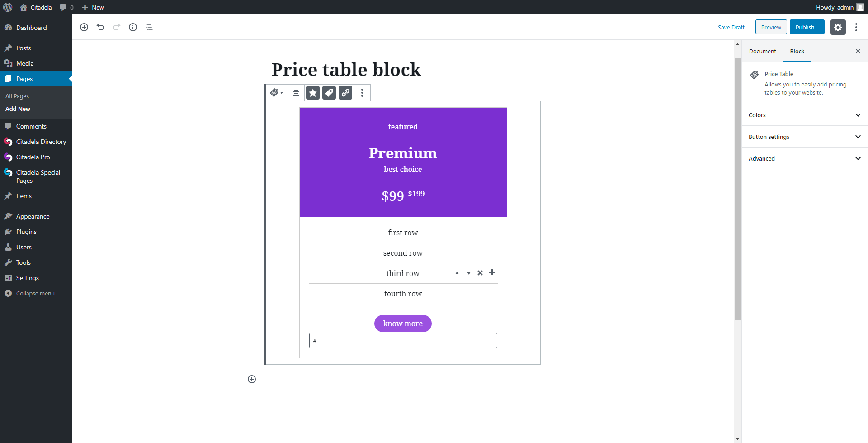Toggle the featured star in block toolbar
868x443 pixels.
313,93
